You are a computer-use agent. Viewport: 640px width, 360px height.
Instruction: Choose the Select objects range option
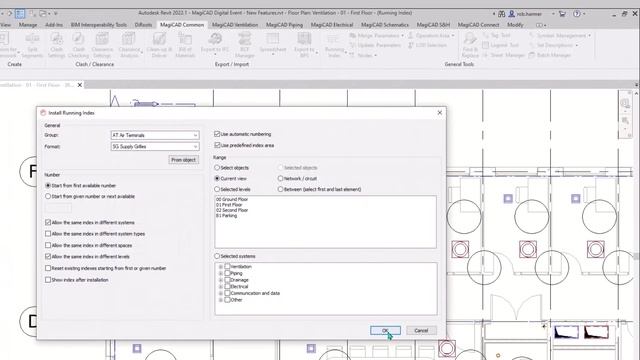tap(217, 167)
